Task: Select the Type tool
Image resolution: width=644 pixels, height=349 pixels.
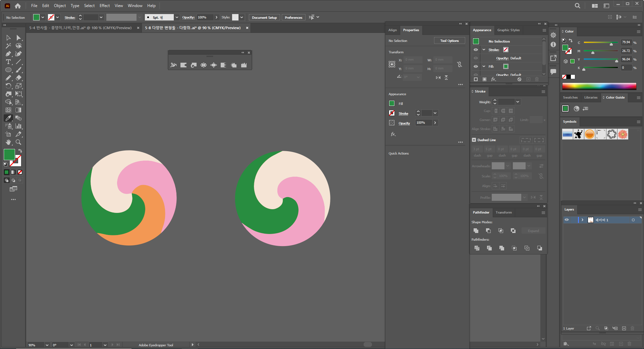Action: coord(8,62)
